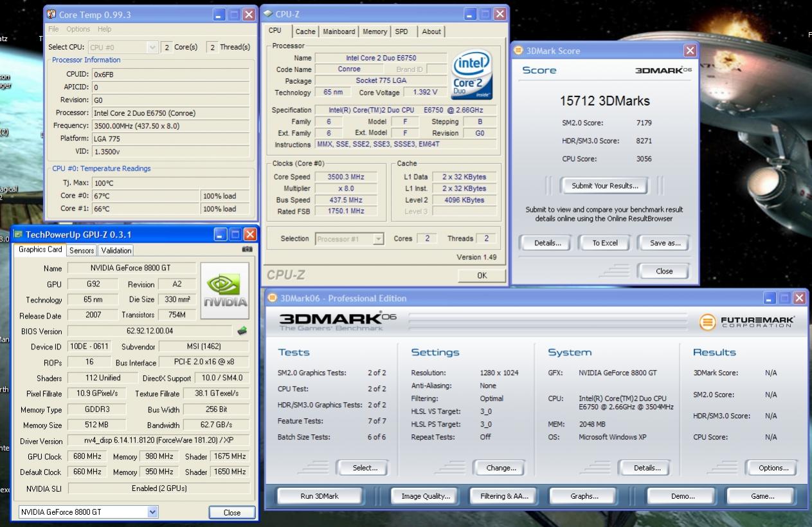Image resolution: width=812 pixels, height=527 pixels.
Task: Click the Graphs button in 3DMark06
Action: (584, 496)
